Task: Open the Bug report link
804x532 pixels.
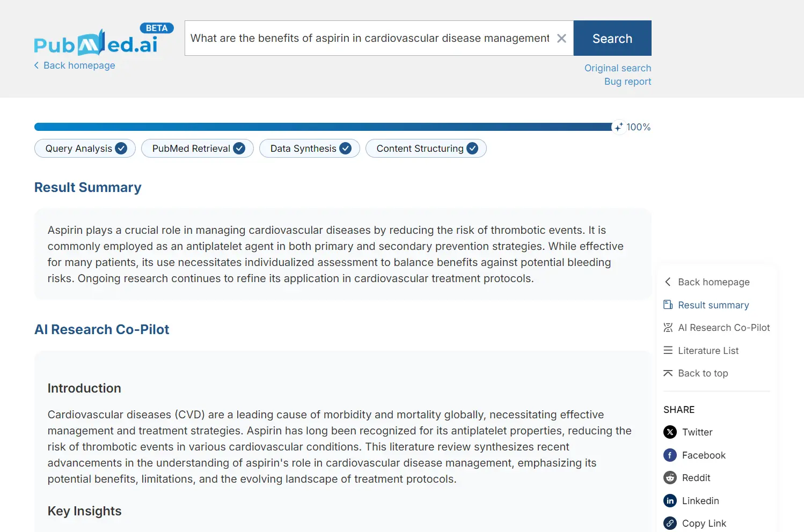Action: click(x=627, y=81)
